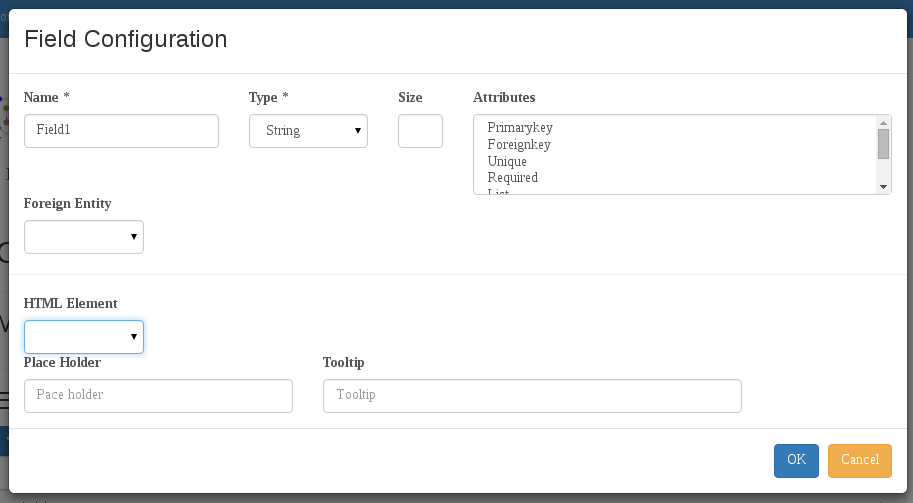The width and height of the screenshot is (913, 503).
Task: Select Primarykey in the Attributes list
Action: click(x=520, y=128)
